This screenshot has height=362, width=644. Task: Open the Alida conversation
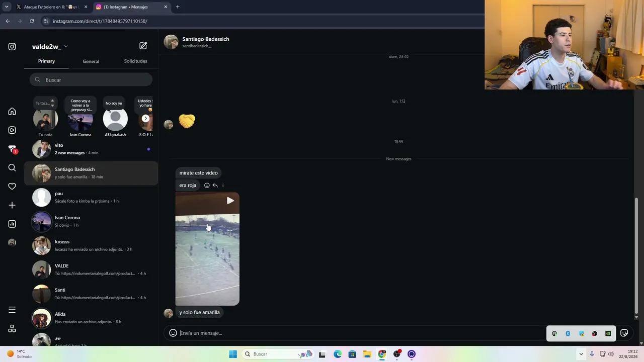coord(91,318)
